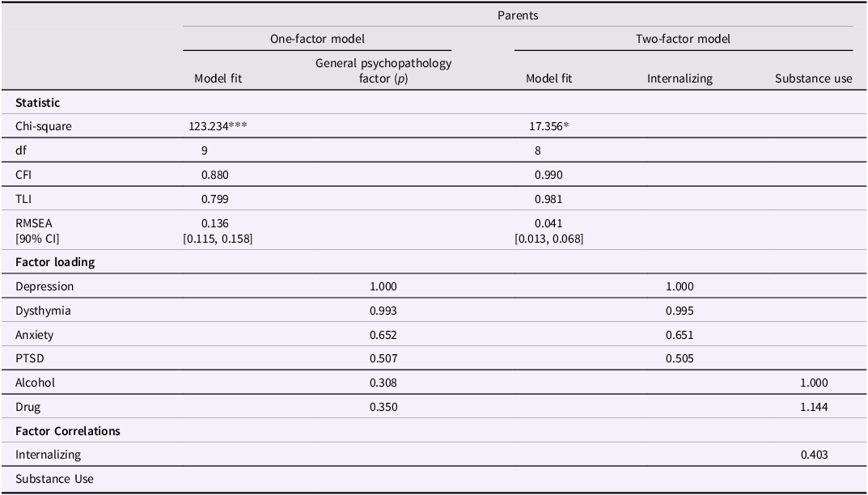Screen dimensions: 868x495
Task: Click the General psychopathology factor header
Action: tap(383, 70)
